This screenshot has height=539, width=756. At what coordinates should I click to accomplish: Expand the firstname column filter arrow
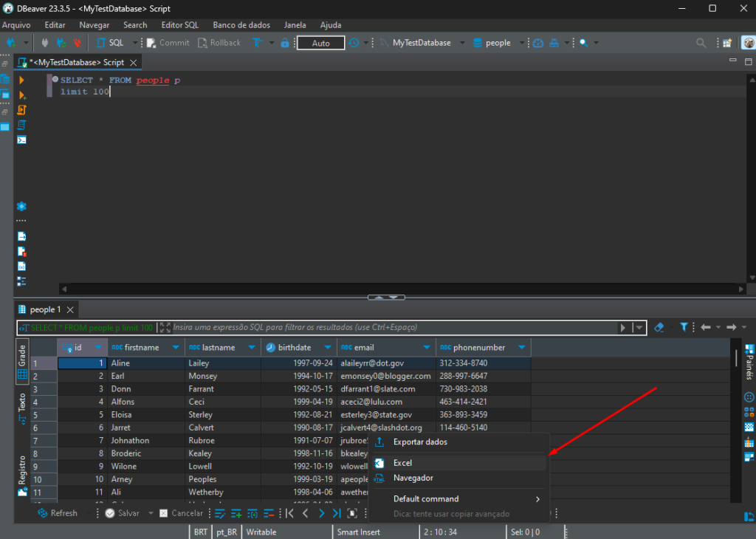coord(176,348)
